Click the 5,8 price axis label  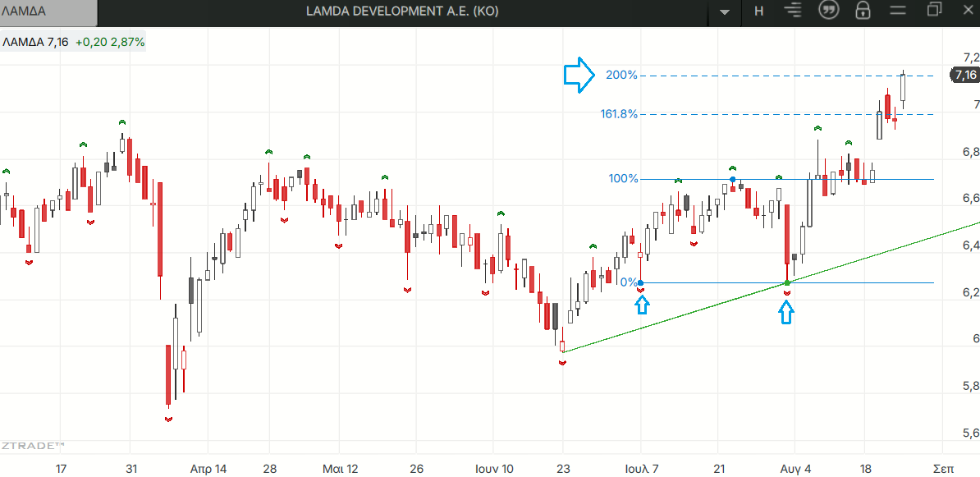[972, 387]
